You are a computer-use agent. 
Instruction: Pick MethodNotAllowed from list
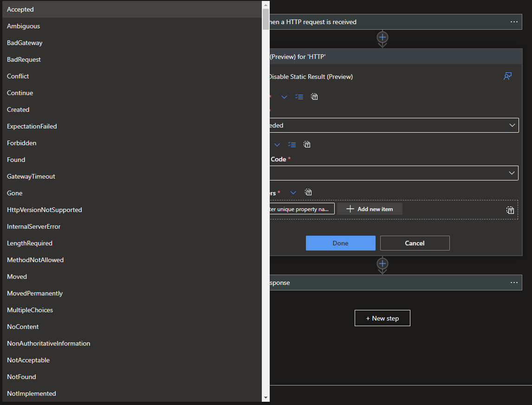click(132, 260)
